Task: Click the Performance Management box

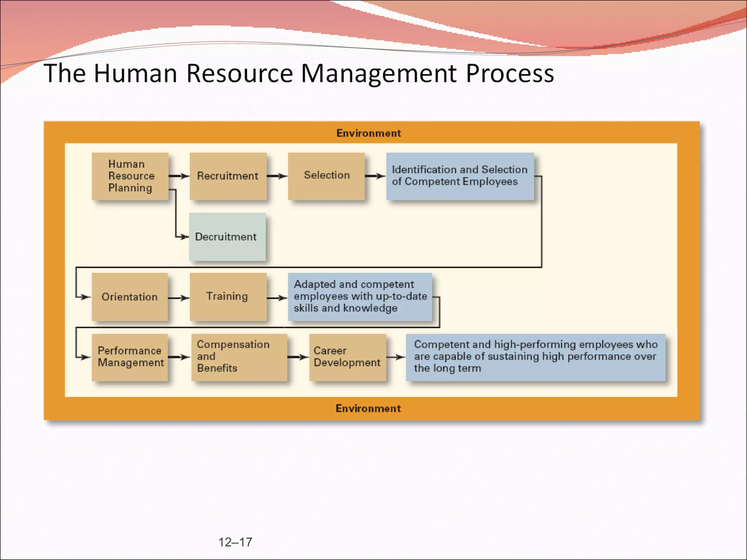Action: tap(130, 357)
